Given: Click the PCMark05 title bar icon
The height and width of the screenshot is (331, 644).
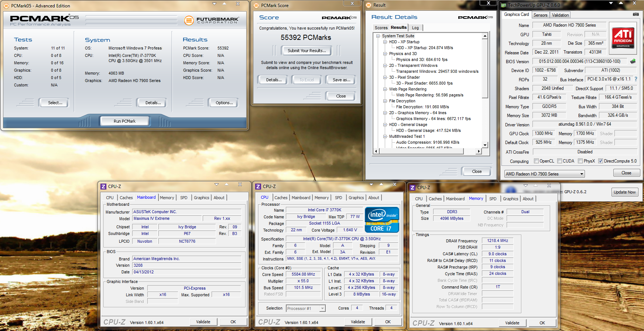Looking at the screenshot, I should tap(6, 6).
